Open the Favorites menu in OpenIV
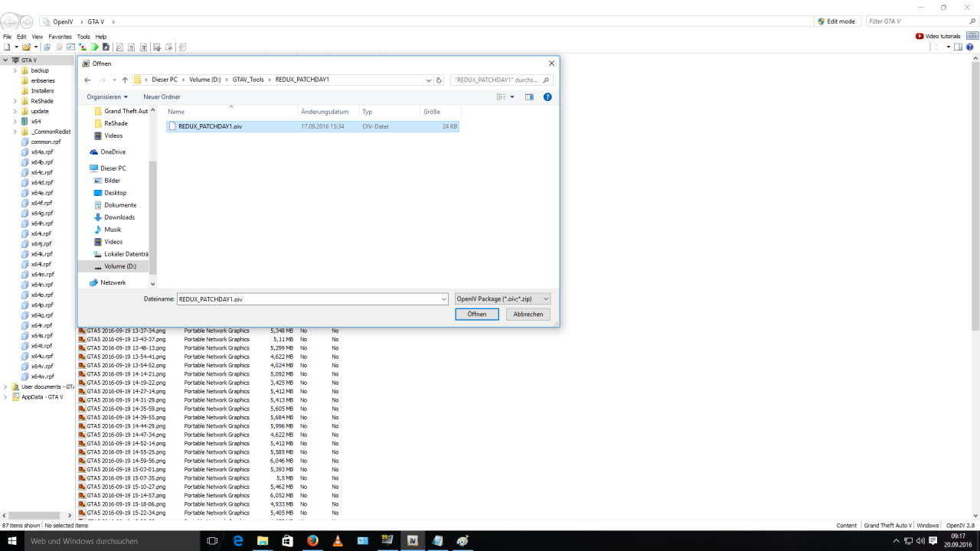980x551 pixels. click(60, 37)
